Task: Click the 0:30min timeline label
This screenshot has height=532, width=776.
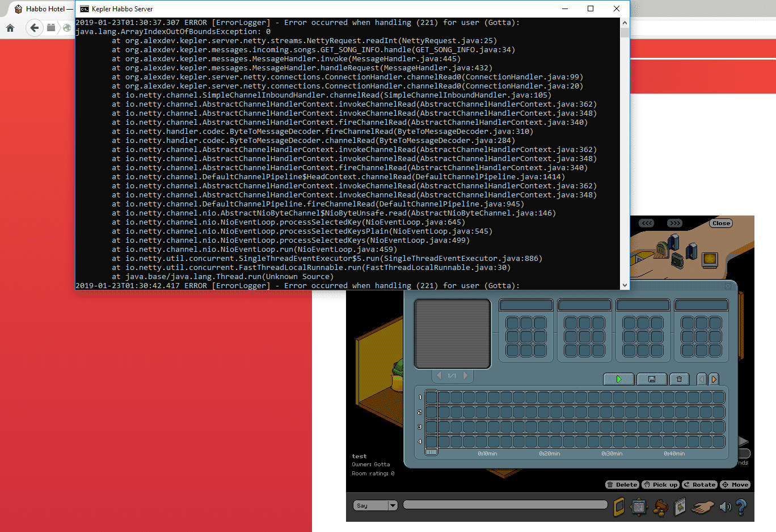Action: 612,454
